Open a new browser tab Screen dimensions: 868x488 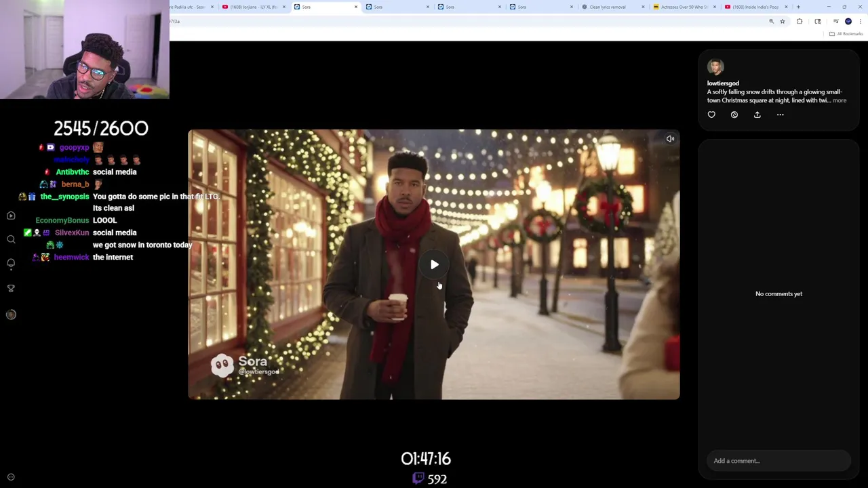point(798,7)
